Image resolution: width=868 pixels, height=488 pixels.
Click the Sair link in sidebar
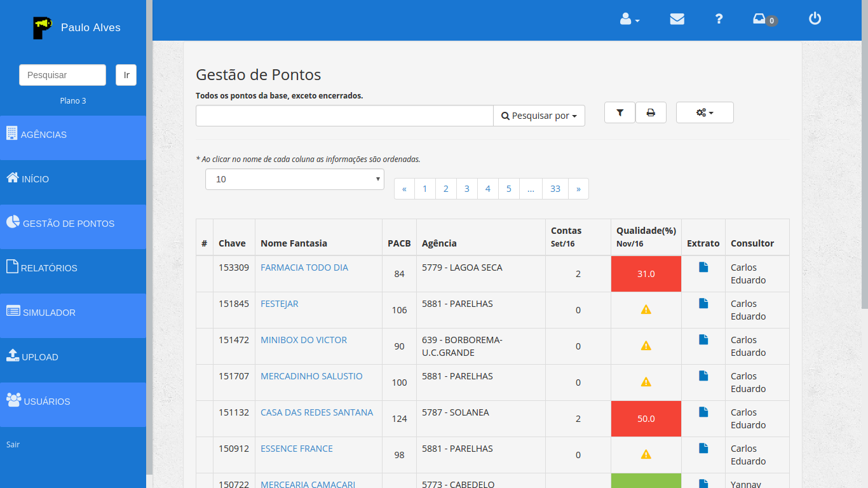[x=13, y=444]
